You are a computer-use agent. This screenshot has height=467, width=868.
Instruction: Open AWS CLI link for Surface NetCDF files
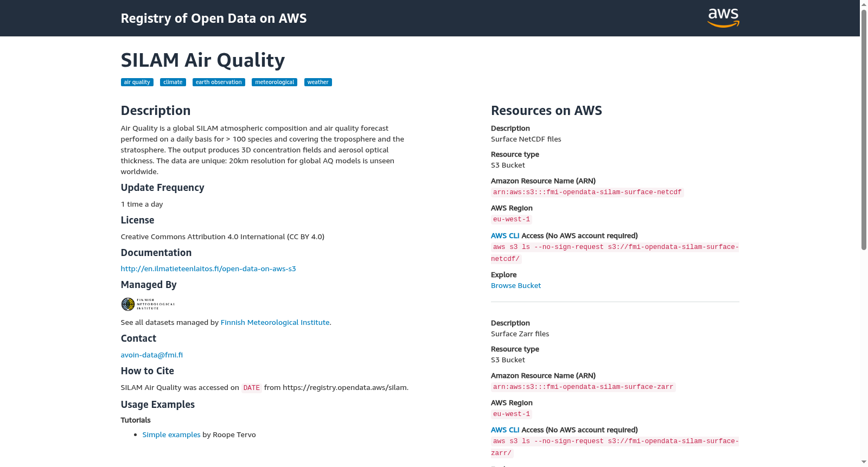click(x=505, y=235)
